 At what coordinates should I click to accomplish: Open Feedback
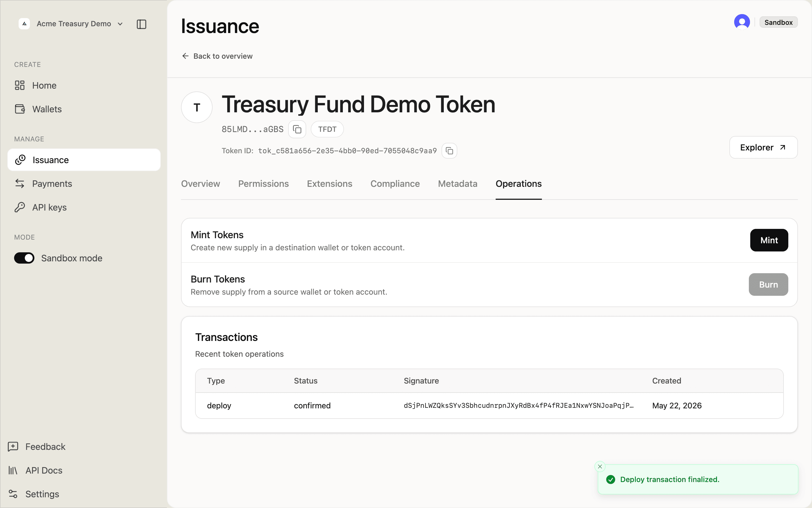click(37, 446)
